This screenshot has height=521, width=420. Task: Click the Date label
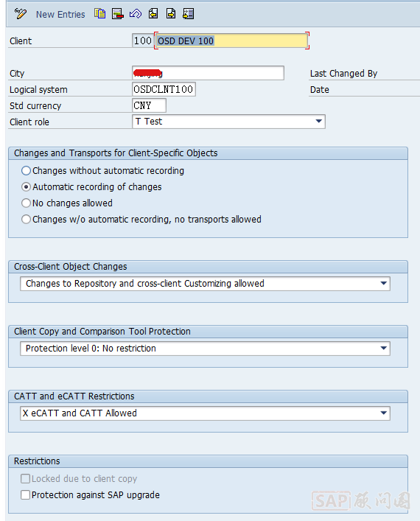(319, 90)
